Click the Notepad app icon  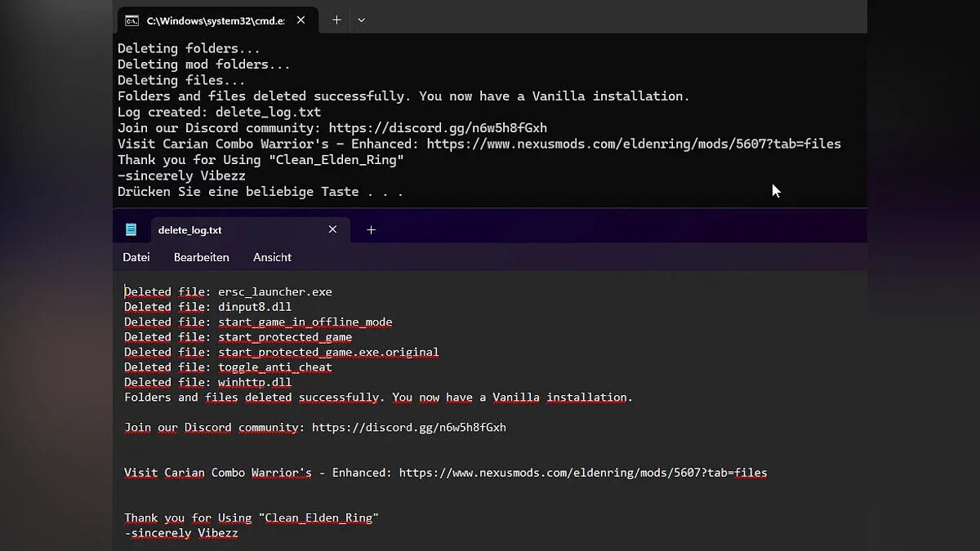pos(131,229)
